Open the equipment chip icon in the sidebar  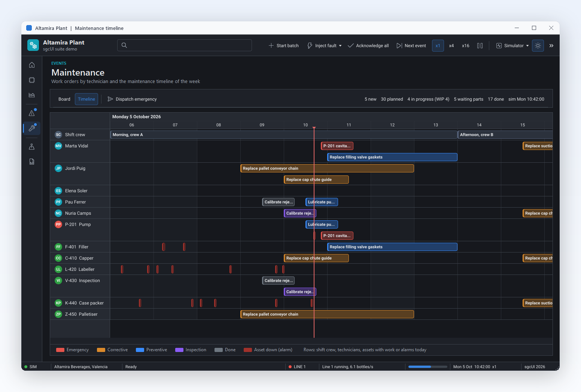(32, 80)
